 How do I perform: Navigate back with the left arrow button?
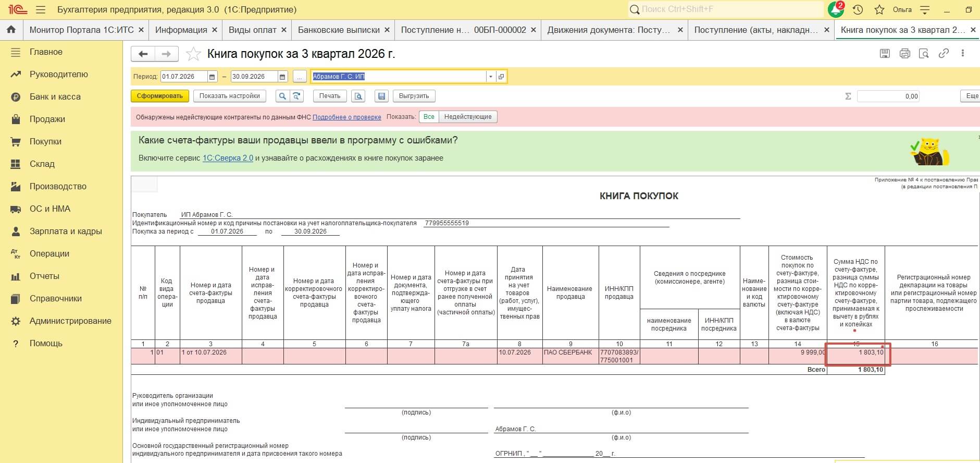143,54
